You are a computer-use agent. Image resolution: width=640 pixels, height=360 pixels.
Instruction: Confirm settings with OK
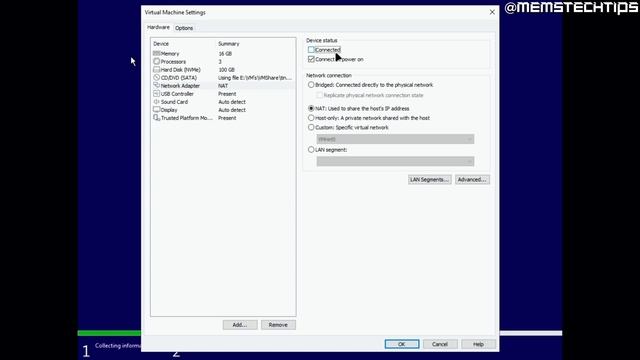coord(402,344)
